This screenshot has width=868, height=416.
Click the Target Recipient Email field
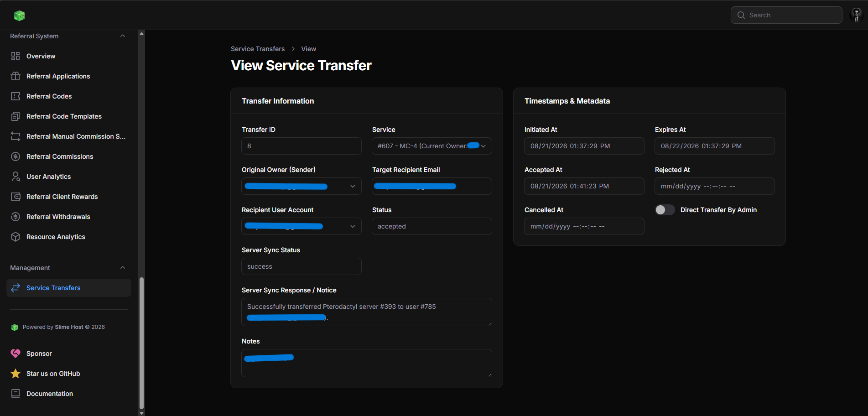coord(431,186)
